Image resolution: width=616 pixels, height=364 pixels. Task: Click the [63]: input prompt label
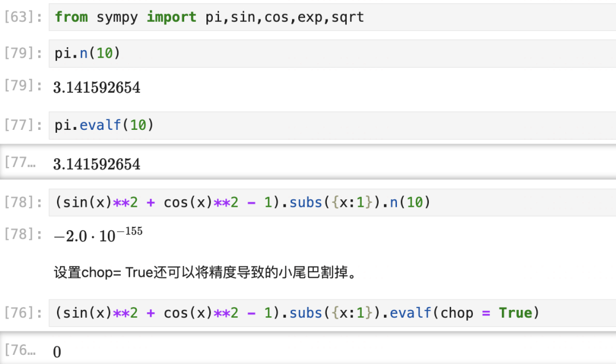point(23,17)
